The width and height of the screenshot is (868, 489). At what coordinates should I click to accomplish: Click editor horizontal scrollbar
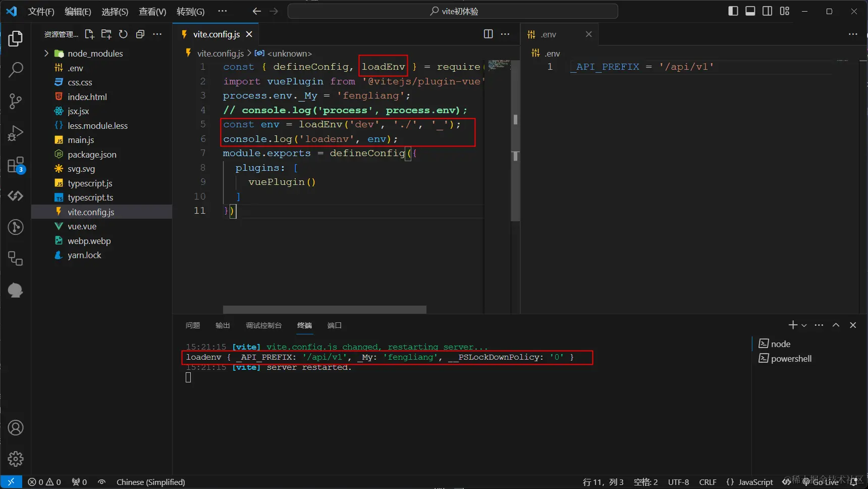coord(324,309)
